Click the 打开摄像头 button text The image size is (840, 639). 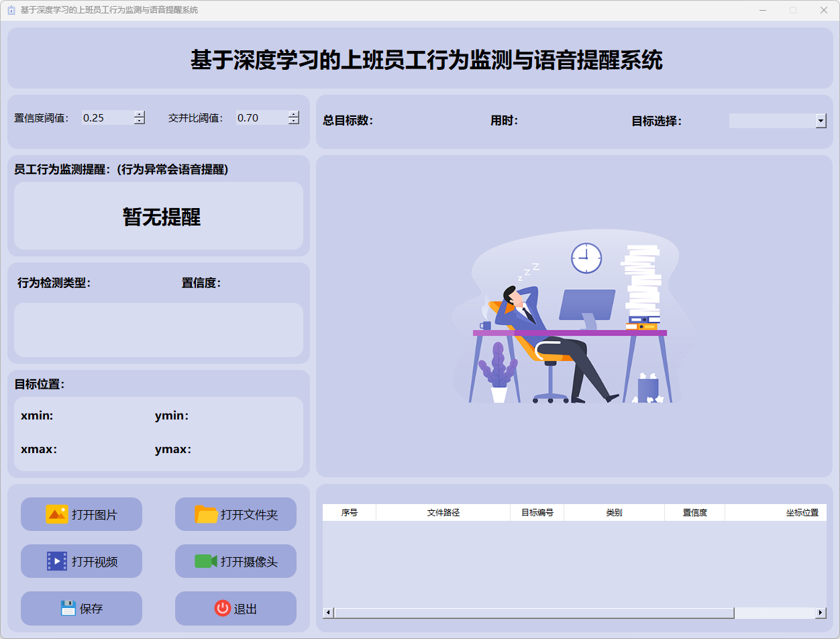(x=249, y=562)
